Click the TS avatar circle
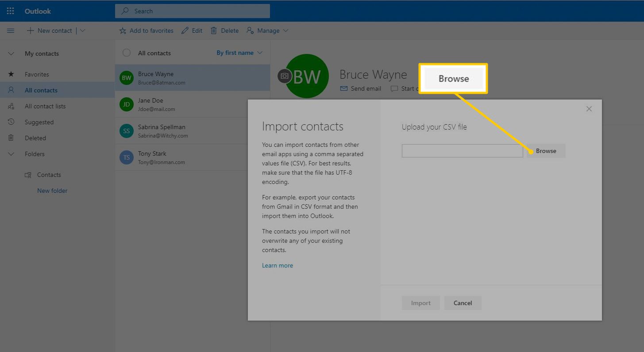This screenshot has width=644, height=352. click(x=127, y=157)
